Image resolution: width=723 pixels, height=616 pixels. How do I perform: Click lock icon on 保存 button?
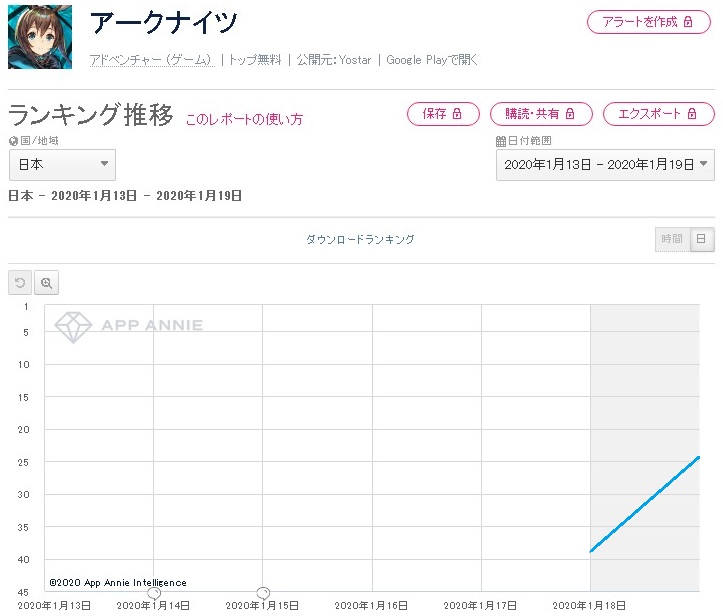[456, 113]
